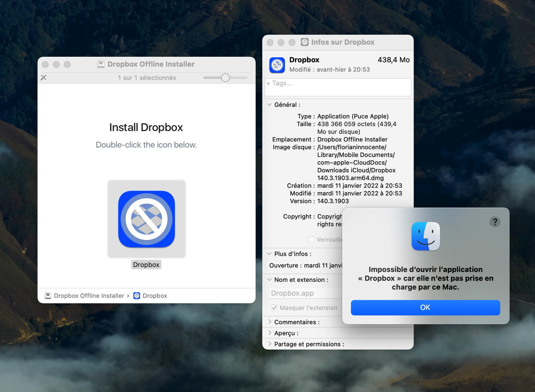Open help with the question mark button
This screenshot has width=535, height=392.
pyautogui.click(x=495, y=222)
